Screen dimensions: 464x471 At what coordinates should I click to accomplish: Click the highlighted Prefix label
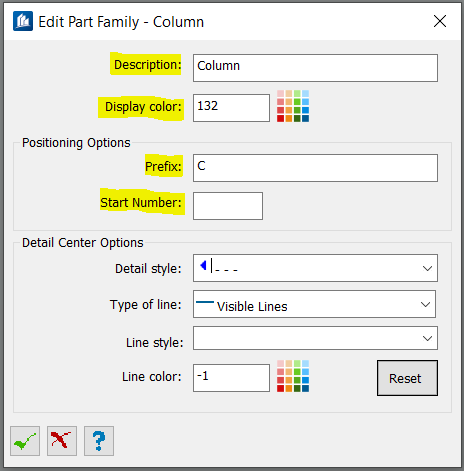[x=163, y=166]
